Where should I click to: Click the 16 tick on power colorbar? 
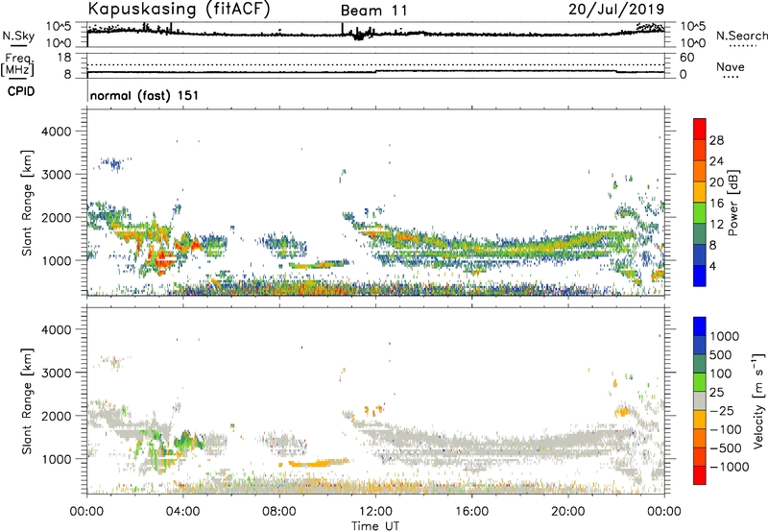coord(716,204)
